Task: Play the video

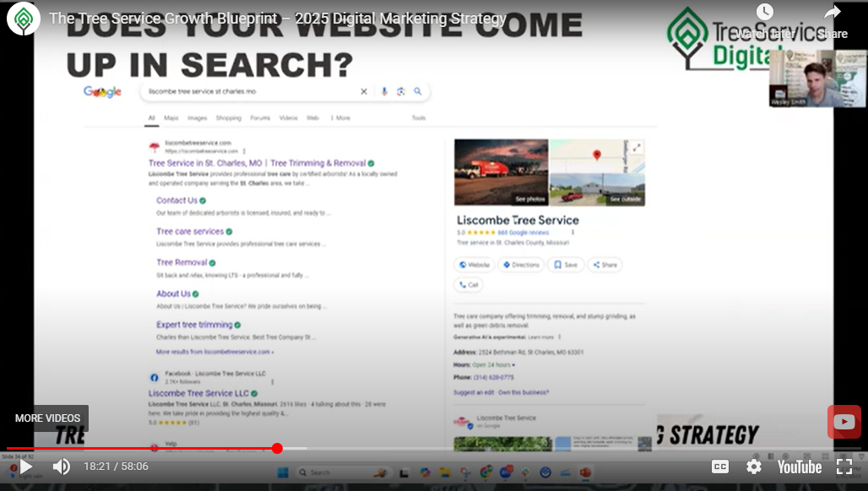Action: (26, 467)
